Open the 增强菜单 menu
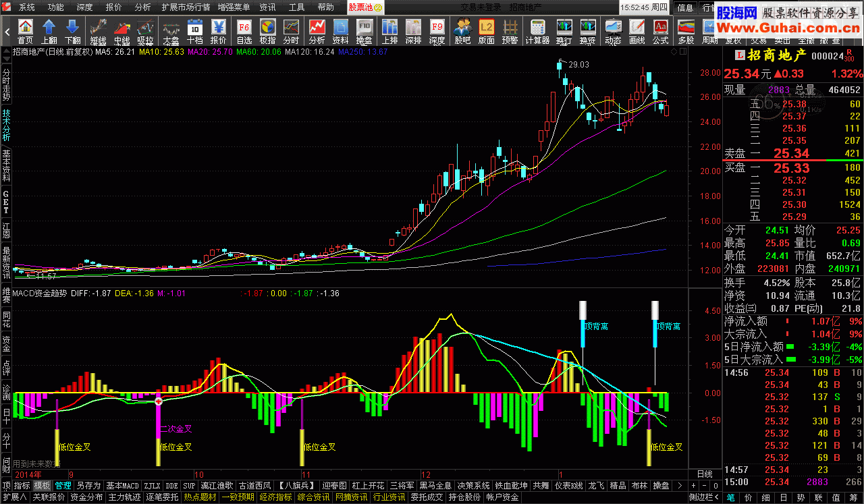The height and width of the screenshot is (504, 864). 234,7
